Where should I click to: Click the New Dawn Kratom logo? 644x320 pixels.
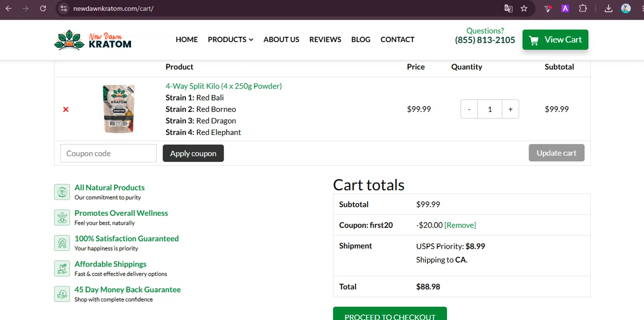93,40
